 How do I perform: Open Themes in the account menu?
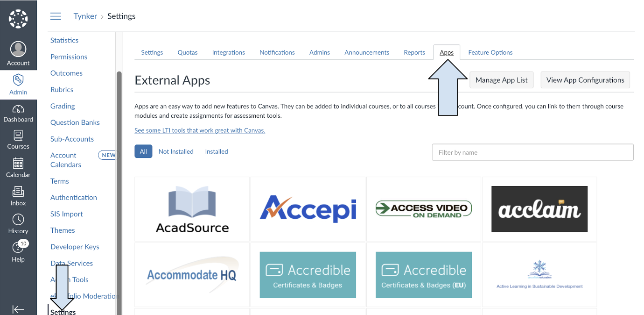[63, 230]
